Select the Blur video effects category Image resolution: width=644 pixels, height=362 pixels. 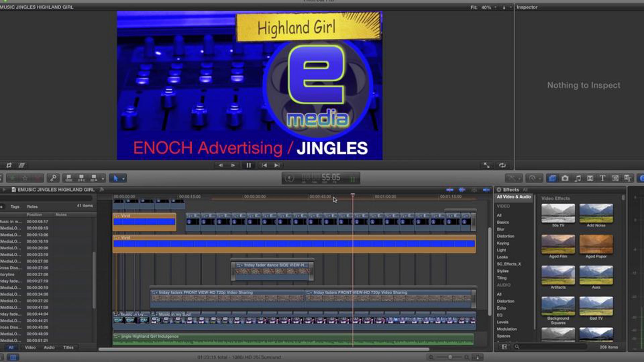pos(500,229)
